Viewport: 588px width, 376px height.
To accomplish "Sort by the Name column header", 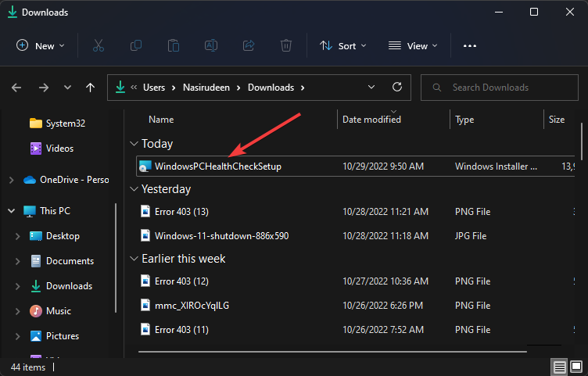I will click(x=161, y=120).
